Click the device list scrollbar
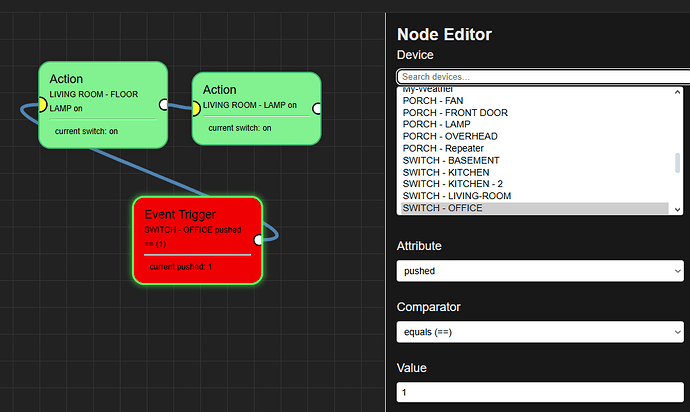690x412 pixels. click(677, 162)
